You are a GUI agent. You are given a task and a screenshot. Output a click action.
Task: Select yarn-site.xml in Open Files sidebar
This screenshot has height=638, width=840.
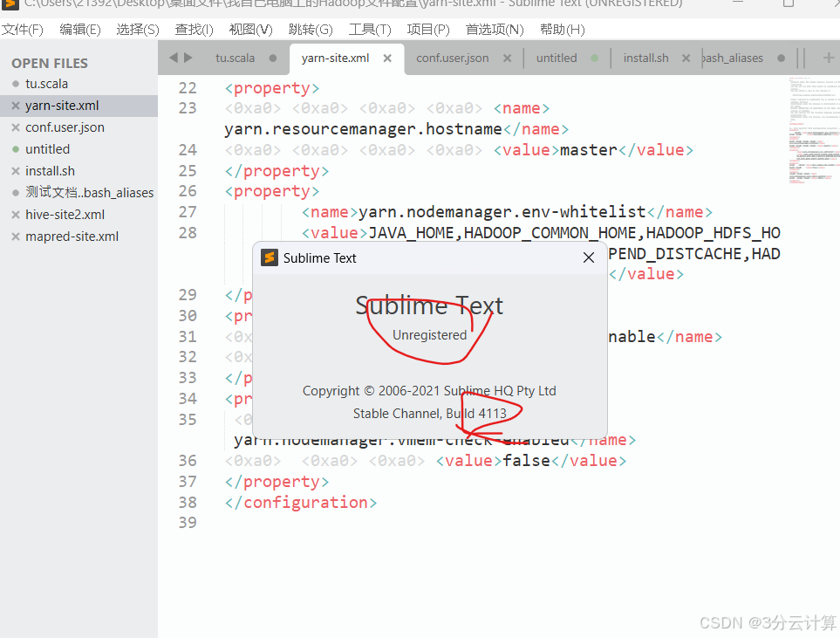tap(62, 106)
